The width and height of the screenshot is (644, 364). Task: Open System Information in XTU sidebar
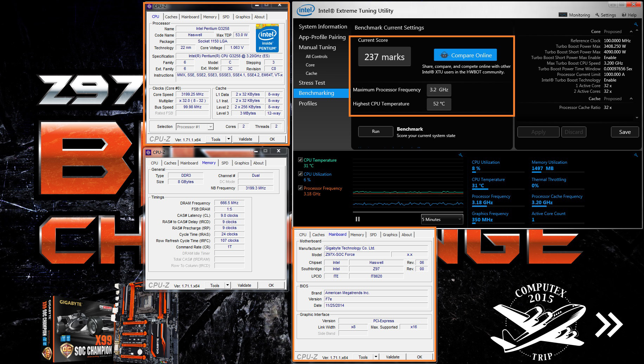(323, 27)
